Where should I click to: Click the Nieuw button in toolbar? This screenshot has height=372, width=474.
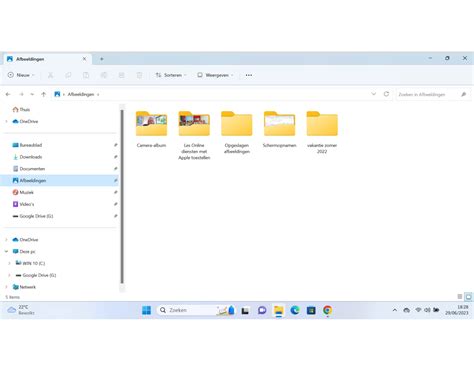pos(21,75)
